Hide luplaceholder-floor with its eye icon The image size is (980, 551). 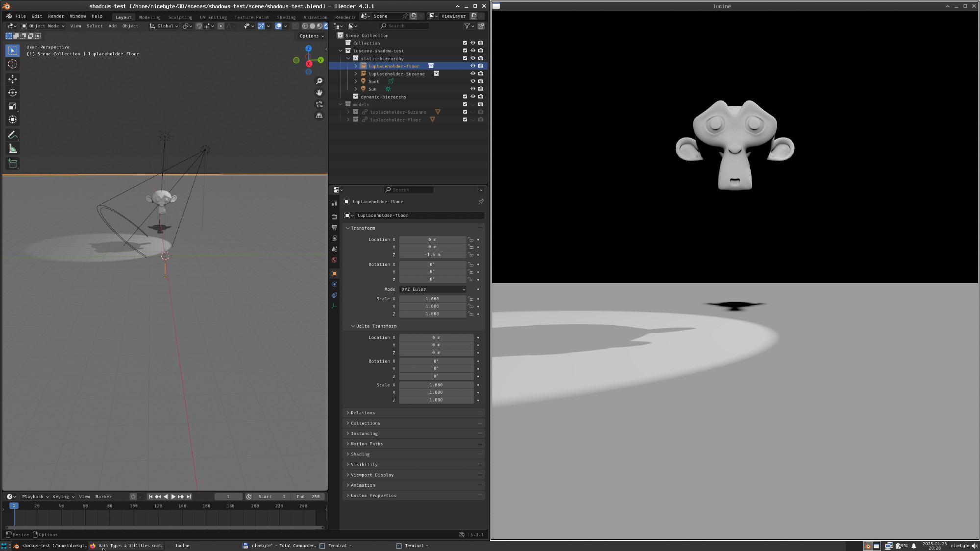tap(473, 66)
